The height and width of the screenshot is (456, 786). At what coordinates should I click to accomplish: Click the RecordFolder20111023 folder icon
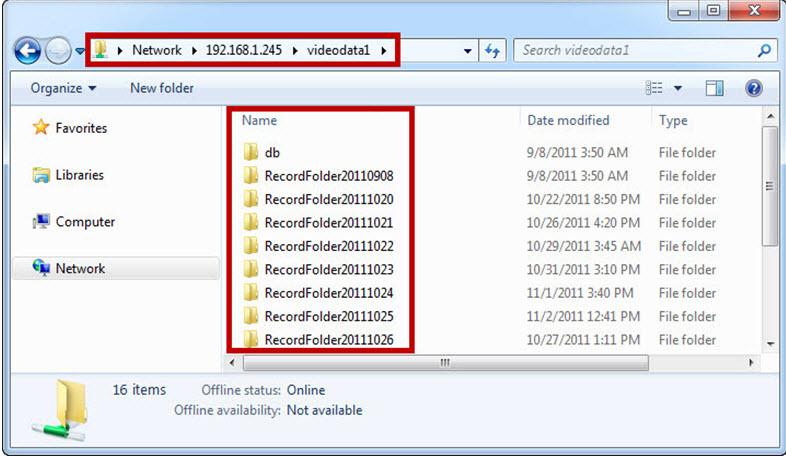pos(251,269)
